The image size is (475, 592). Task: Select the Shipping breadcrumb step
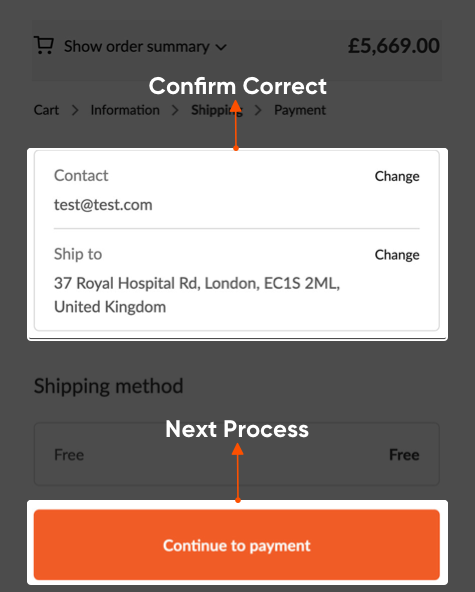[x=217, y=110]
